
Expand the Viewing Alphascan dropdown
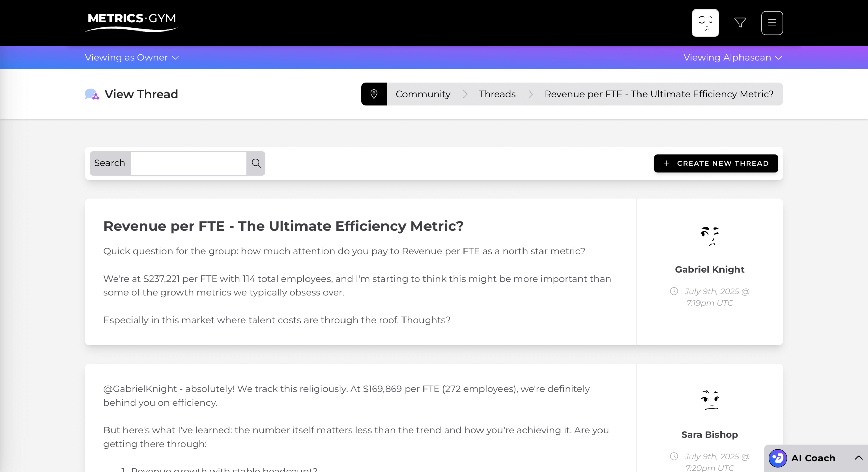(x=732, y=58)
